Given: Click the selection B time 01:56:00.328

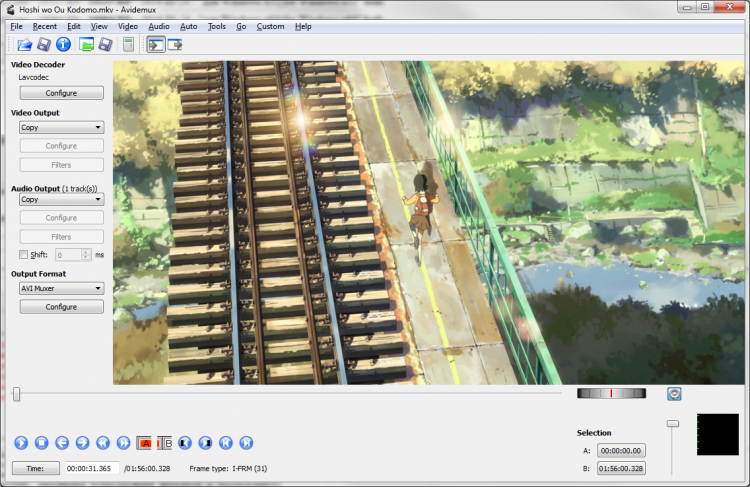Looking at the screenshot, I should click(x=621, y=468).
